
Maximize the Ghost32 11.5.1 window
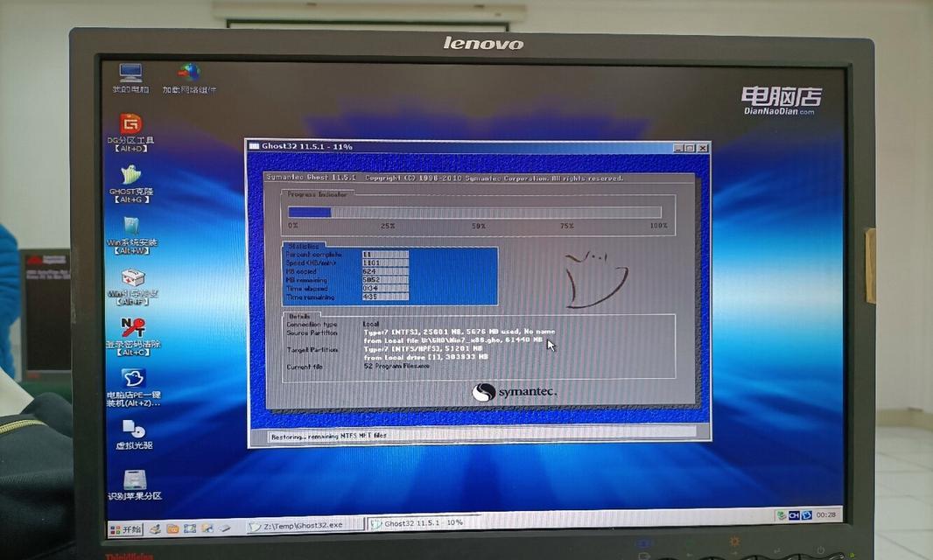(x=690, y=148)
